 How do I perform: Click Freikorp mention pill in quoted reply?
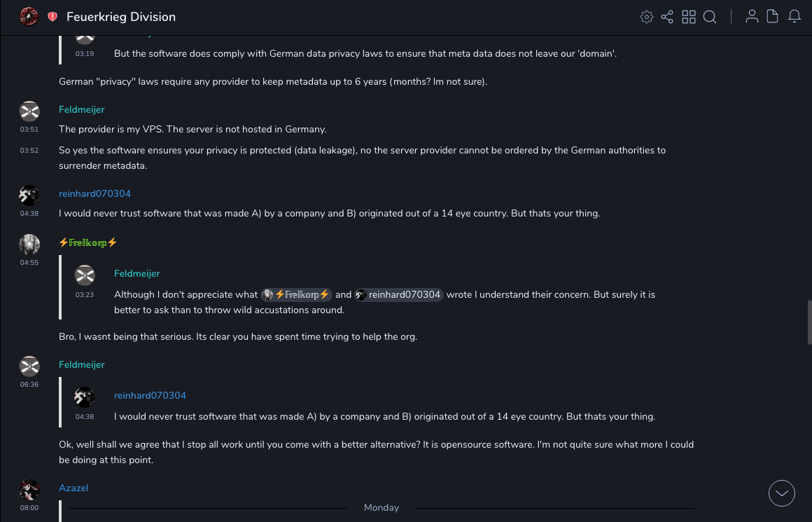[x=296, y=295]
